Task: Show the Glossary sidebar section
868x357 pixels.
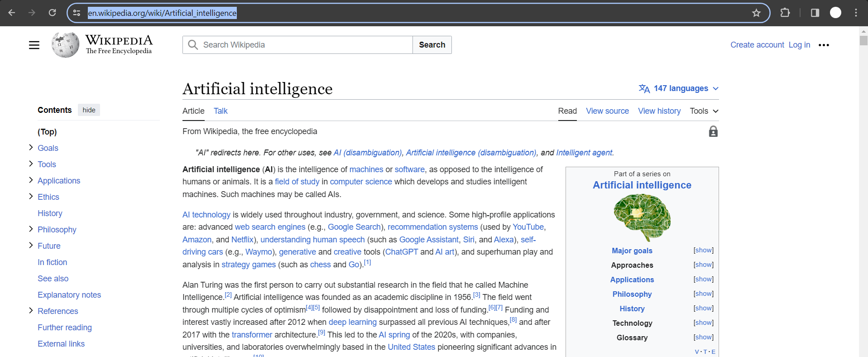Action: tap(704, 337)
